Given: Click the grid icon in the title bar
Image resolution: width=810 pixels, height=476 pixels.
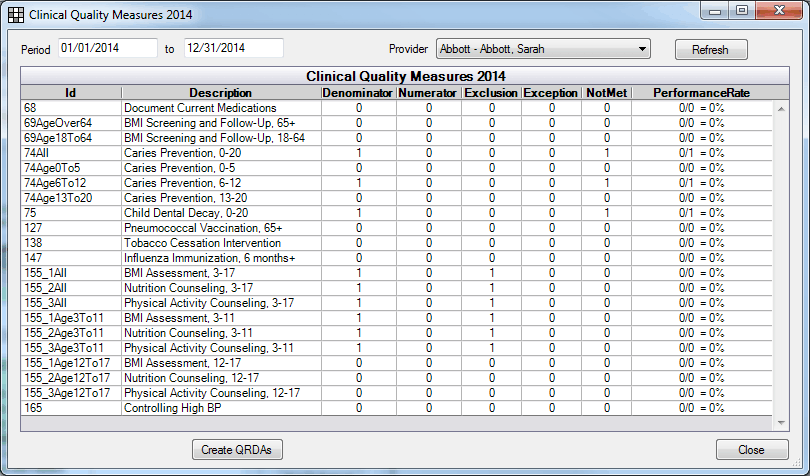Looking at the screenshot, I should 16,15.
